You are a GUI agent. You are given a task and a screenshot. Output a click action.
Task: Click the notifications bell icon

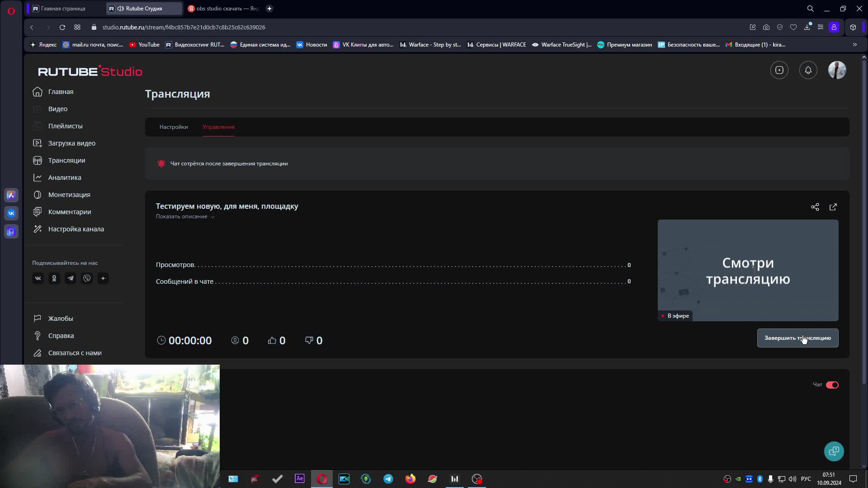click(808, 70)
